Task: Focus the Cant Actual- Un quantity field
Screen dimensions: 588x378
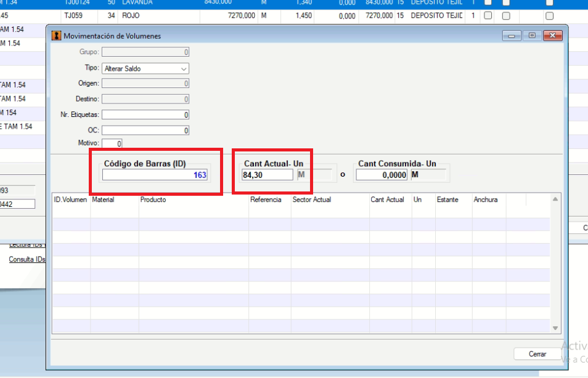Action: click(267, 175)
